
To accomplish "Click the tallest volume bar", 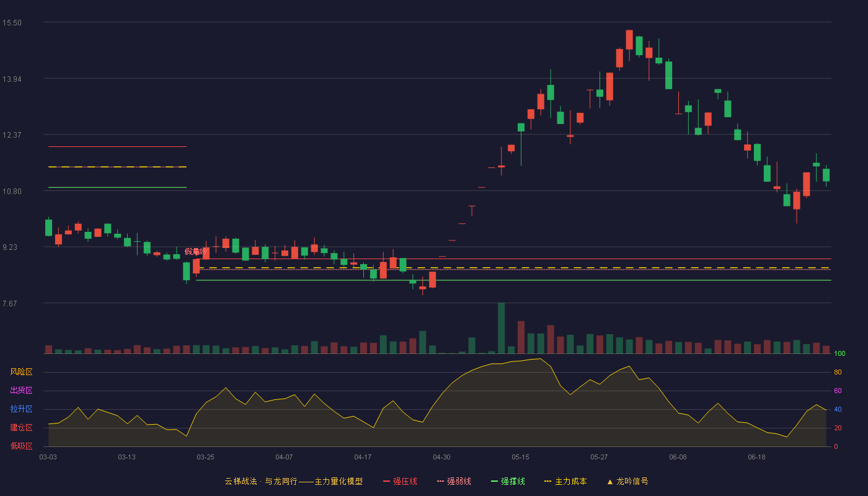I will click(x=501, y=328).
